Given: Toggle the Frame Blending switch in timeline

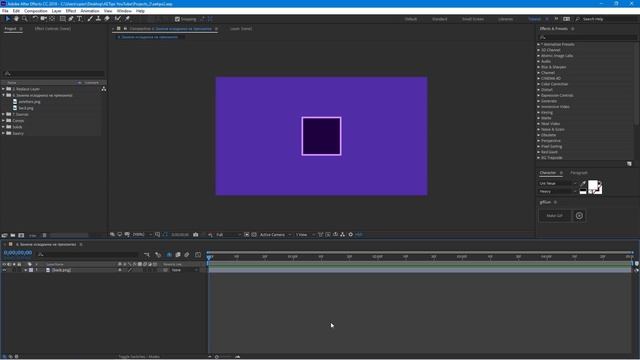Looking at the screenshot, I should point(178,255).
